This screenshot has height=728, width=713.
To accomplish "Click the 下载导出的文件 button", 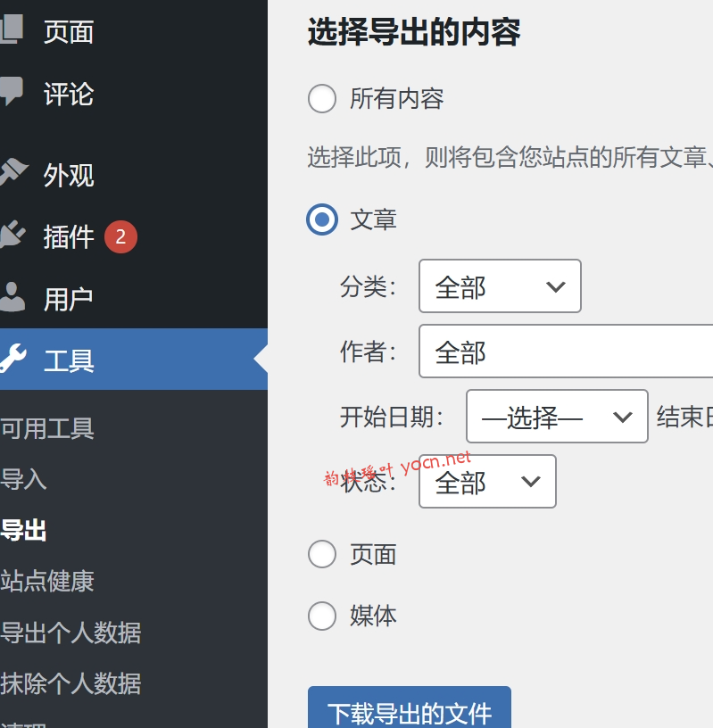I will click(x=410, y=708).
